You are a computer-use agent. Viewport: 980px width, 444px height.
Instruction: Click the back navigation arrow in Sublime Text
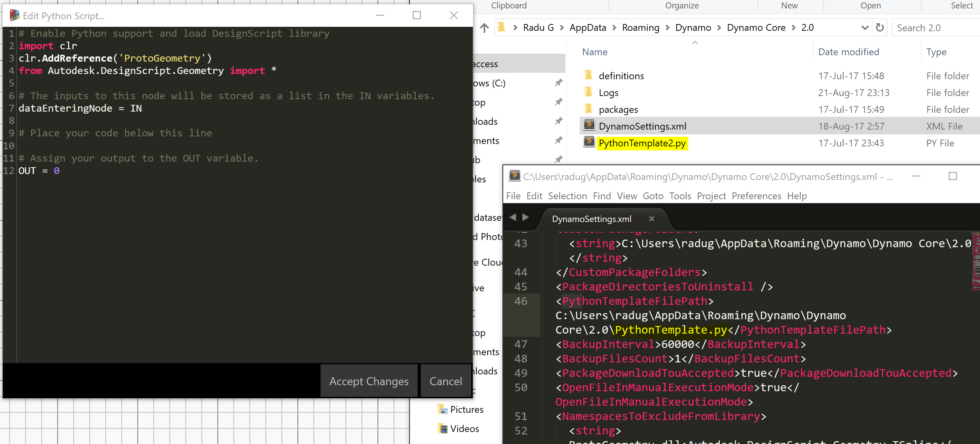[x=513, y=217]
